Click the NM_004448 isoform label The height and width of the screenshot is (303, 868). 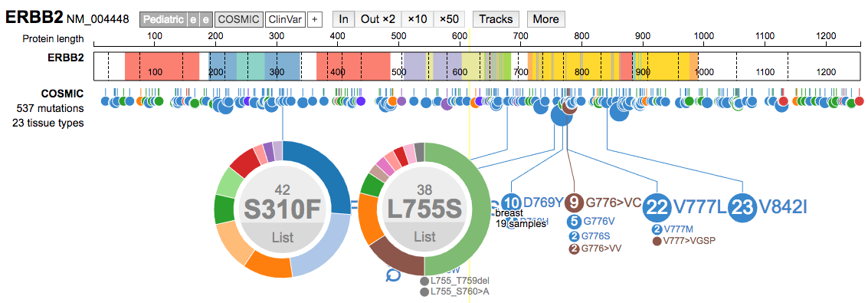point(98,20)
